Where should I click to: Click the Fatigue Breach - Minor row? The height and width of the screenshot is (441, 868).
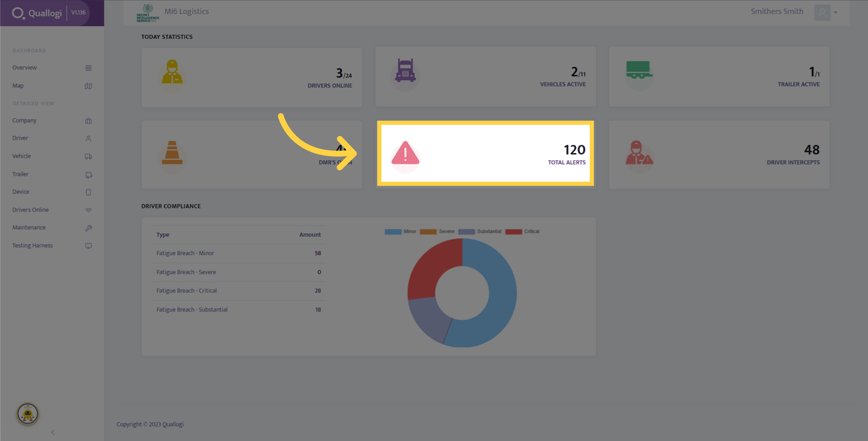point(238,253)
